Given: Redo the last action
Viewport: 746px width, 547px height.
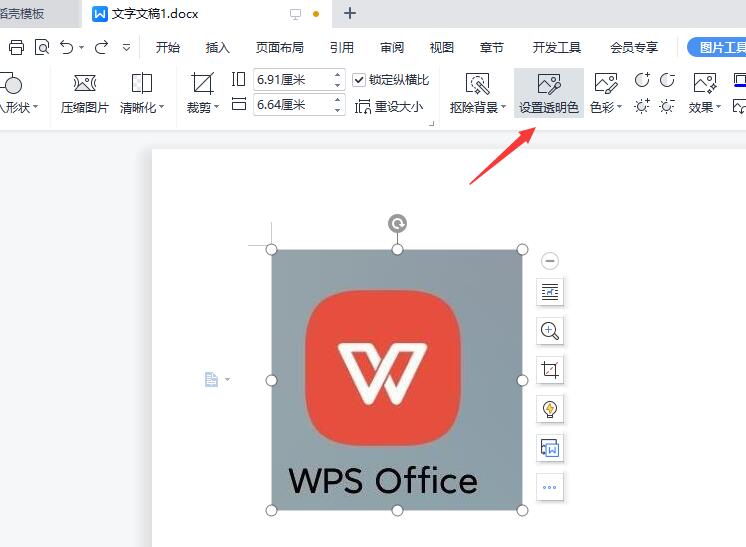Looking at the screenshot, I should point(101,48).
